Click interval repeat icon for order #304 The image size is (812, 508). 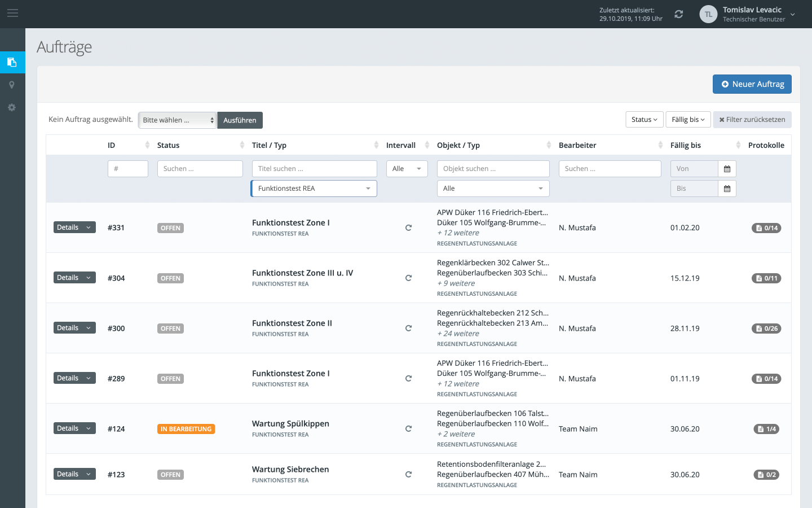[x=408, y=278]
